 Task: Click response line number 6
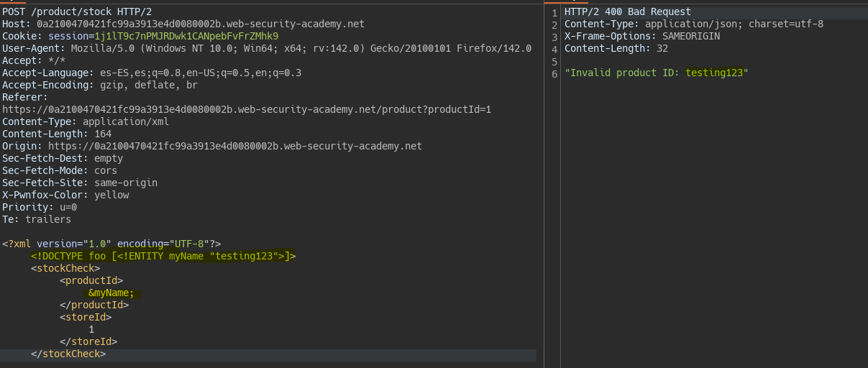(554, 73)
